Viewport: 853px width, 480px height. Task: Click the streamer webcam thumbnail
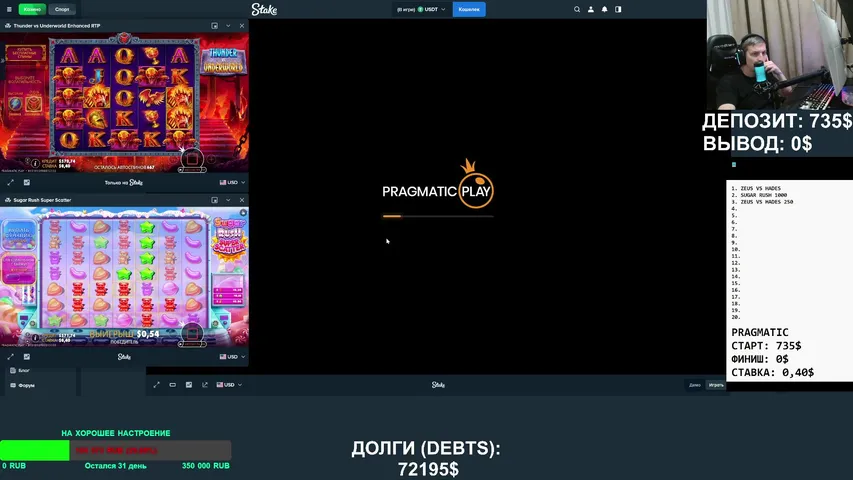tap(780, 54)
